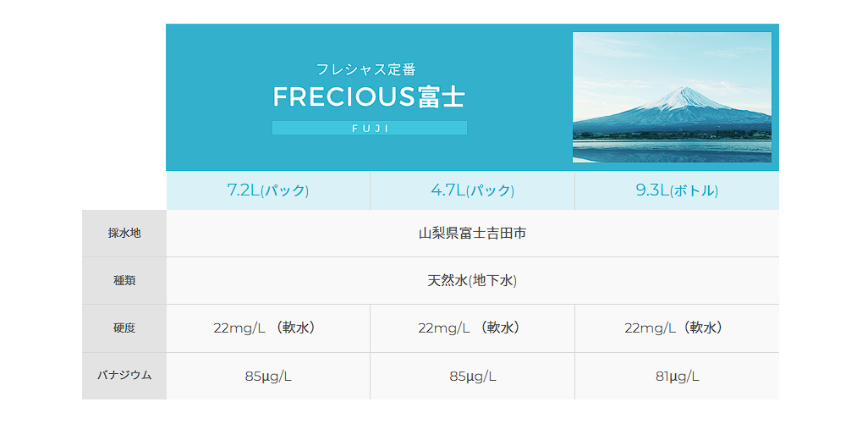Click hardness value under 7.2L pack
The width and height of the screenshot is (868, 424).
(268, 328)
